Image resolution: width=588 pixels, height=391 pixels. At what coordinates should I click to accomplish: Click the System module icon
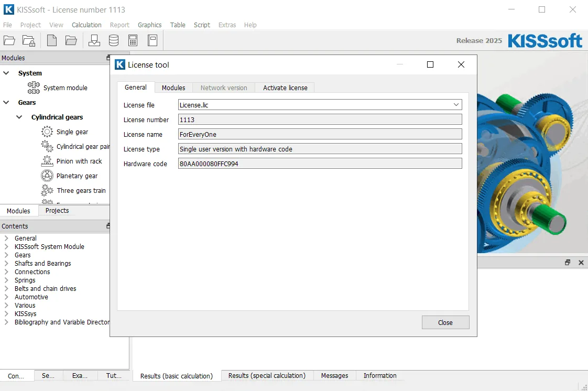[x=34, y=88]
